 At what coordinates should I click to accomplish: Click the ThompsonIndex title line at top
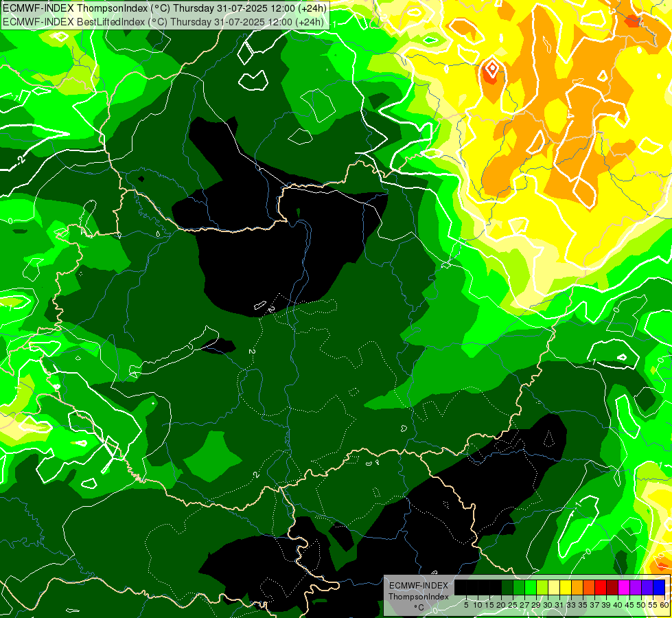tap(165, 8)
